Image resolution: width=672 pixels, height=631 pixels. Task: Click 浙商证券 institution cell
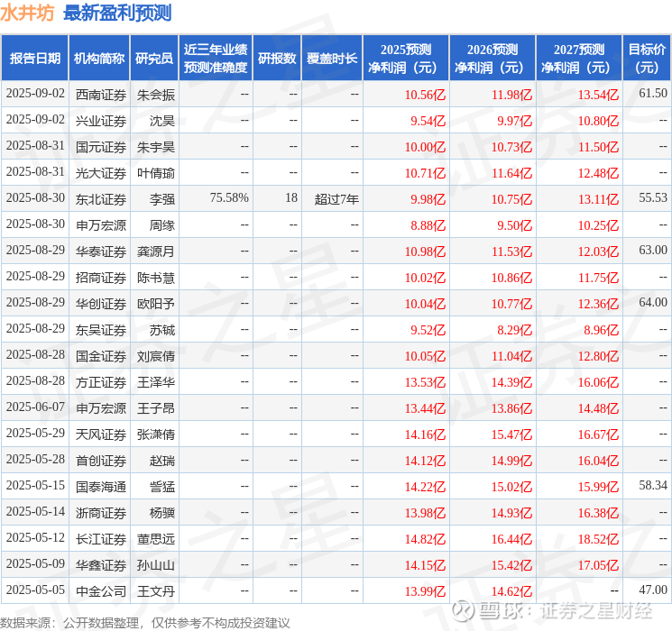[x=101, y=513]
